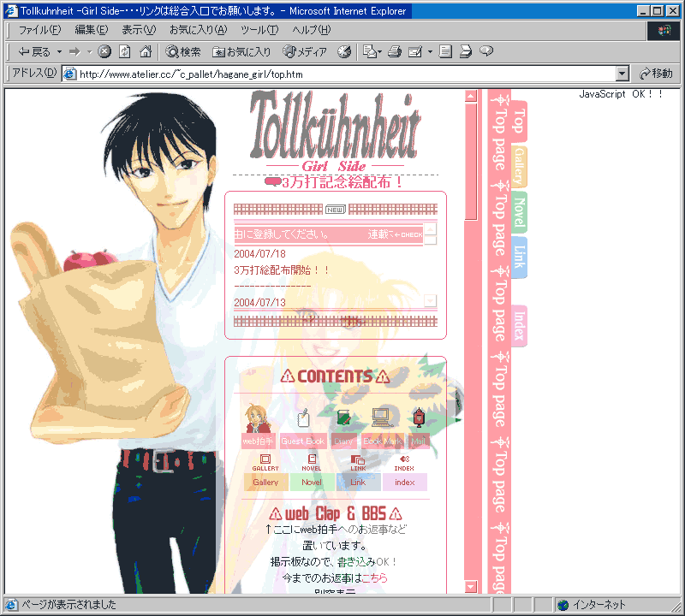Screen dimensions: 685x616
Task: Click the toolbar icon left of the speech bubble
Action: pos(466,52)
